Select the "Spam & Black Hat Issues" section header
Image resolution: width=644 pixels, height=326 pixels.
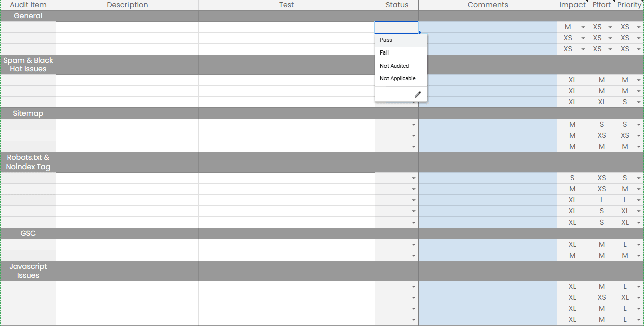pyautogui.click(x=28, y=65)
